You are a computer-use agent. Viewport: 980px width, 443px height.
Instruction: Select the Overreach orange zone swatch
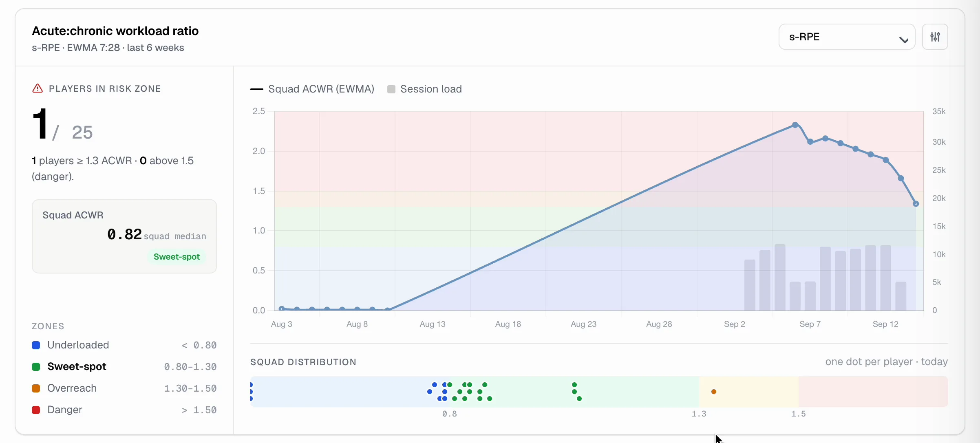tap(36, 388)
